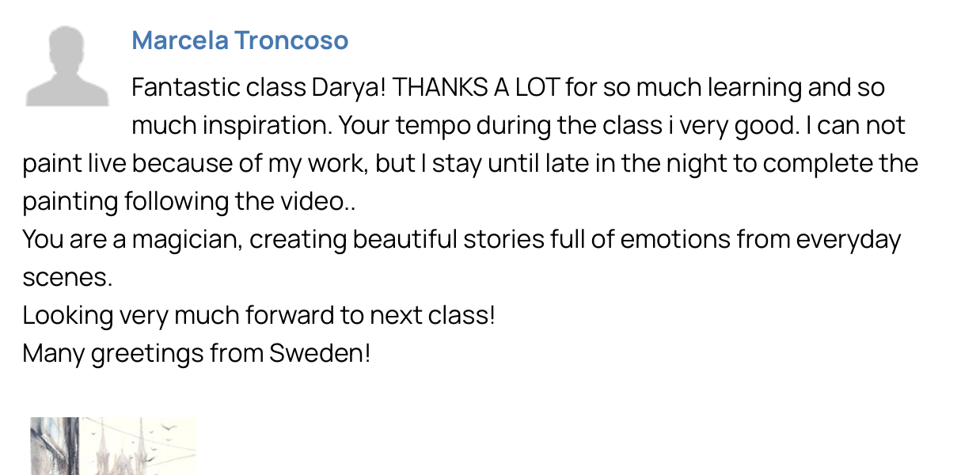Image resolution: width=980 pixels, height=475 pixels.
Task: Click the phrase "You are a magician"
Action: 131,239
